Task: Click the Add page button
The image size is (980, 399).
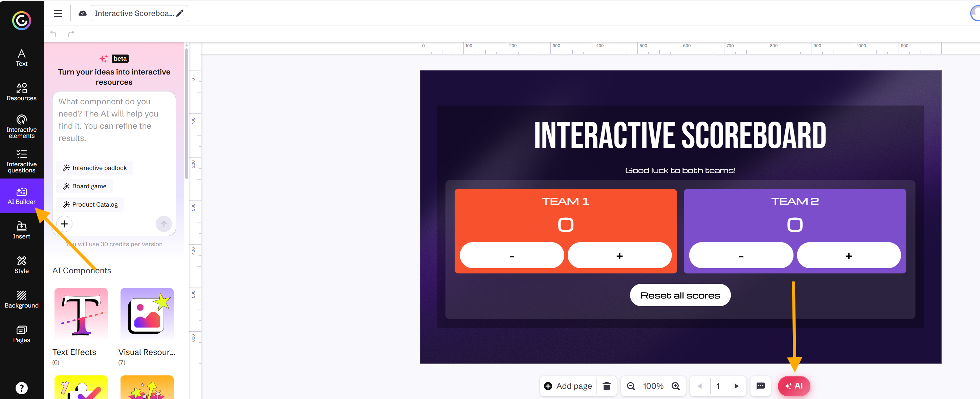Action: 568,386
